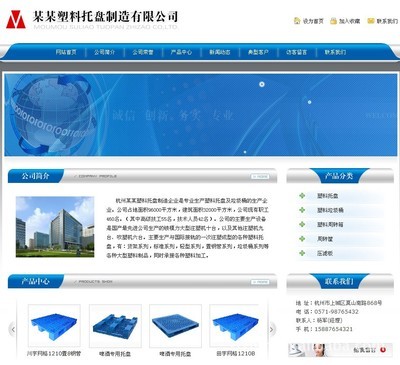Click the 公司简介 section heading
This screenshot has height=365, width=400.
(x=35, y=176)
